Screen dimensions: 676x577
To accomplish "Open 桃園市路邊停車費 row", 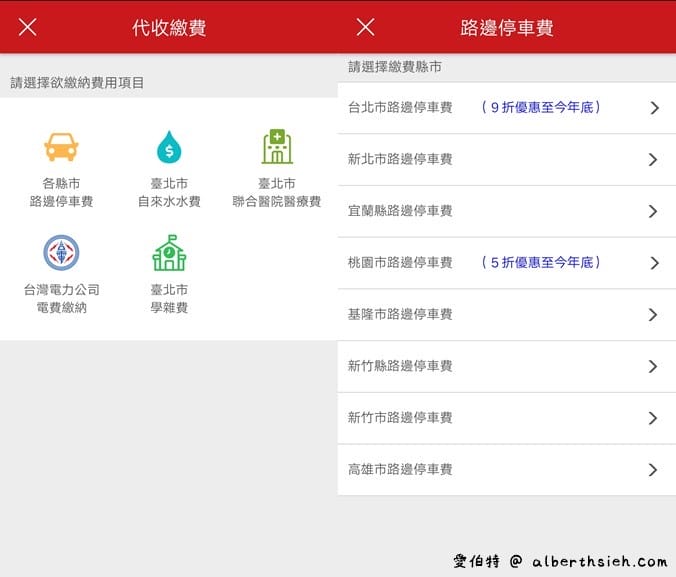I will tap(507, 263).
